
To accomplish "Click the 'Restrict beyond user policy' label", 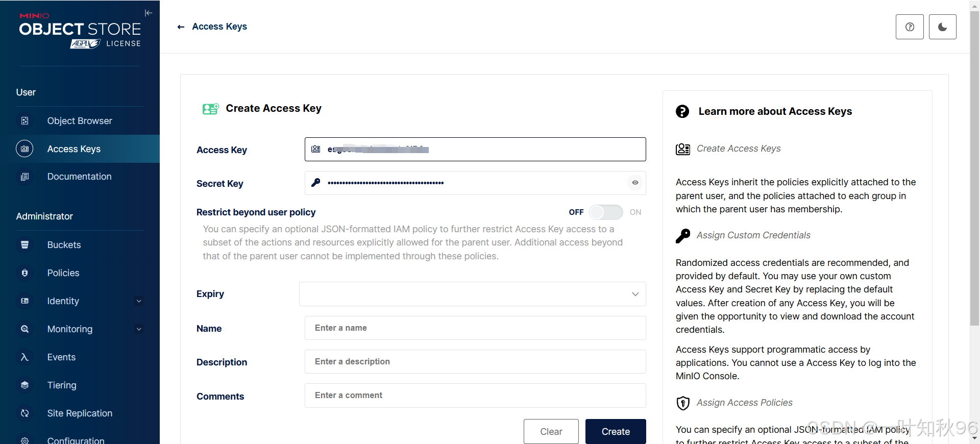I will click(x=256, y=212).
